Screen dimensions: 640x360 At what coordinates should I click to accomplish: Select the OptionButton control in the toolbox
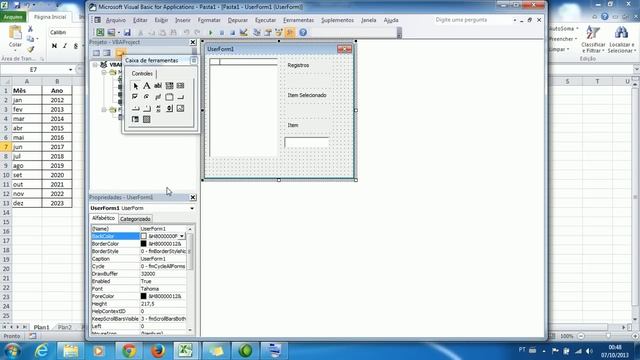(x=147, y=97)
